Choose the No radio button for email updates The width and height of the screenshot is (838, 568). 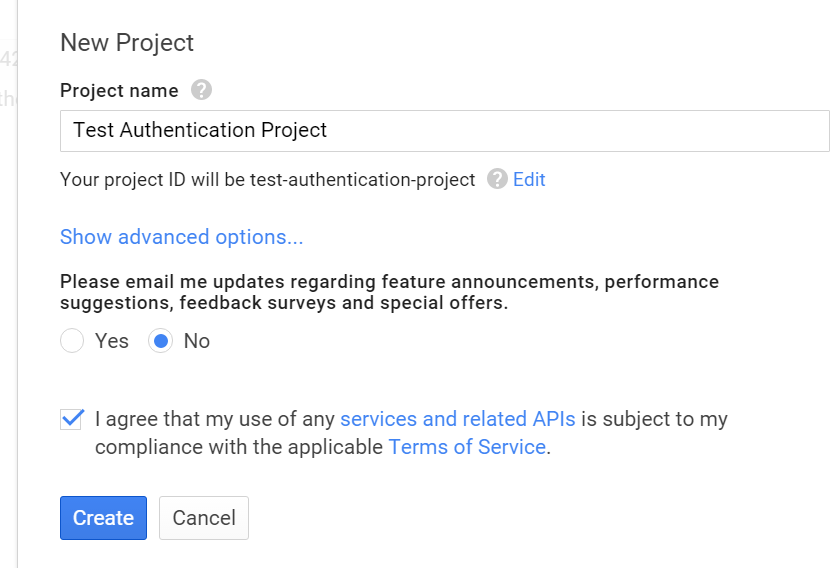coord(160,341)
